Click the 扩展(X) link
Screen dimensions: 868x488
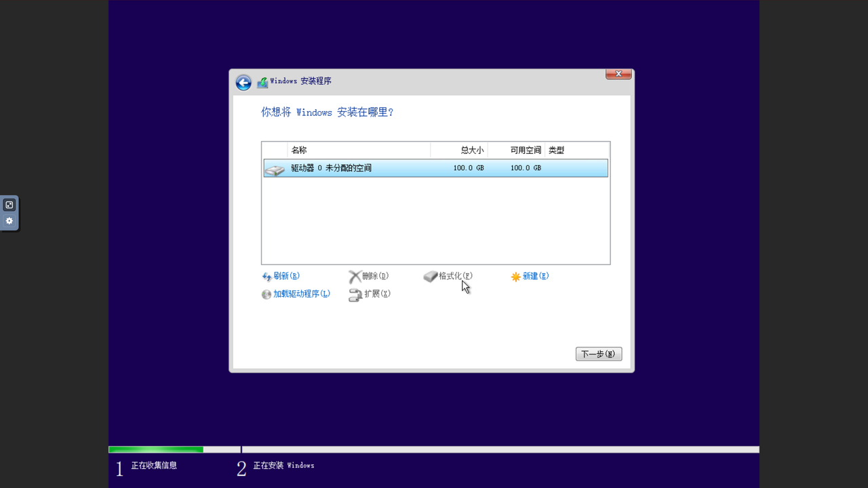(x=378, y=293)
